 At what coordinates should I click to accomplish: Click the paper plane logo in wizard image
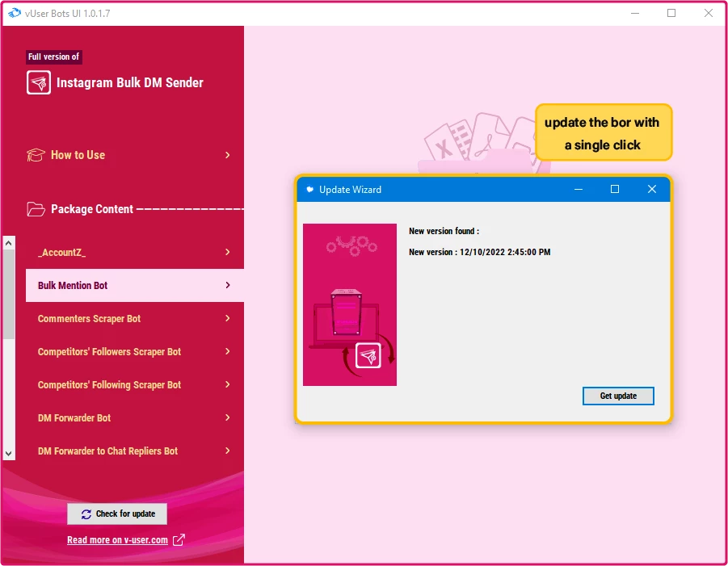pyautogui.click(x=368, y=356)
